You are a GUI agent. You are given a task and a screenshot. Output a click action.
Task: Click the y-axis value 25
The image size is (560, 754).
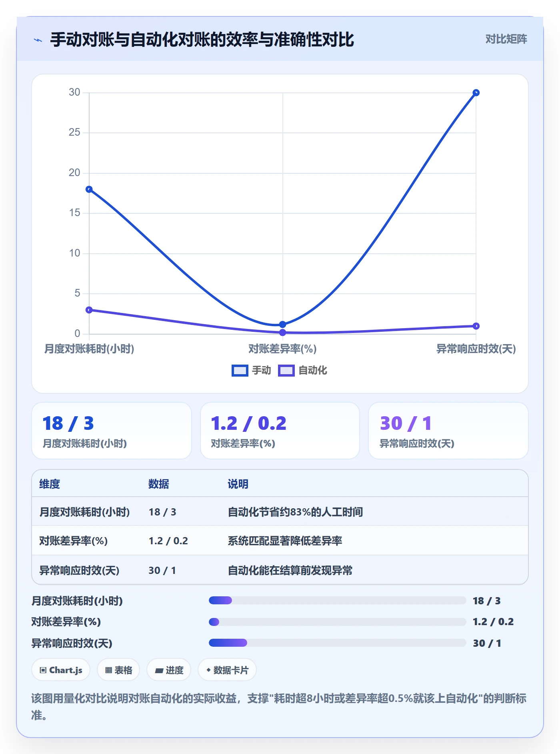(x=74, y=132)
